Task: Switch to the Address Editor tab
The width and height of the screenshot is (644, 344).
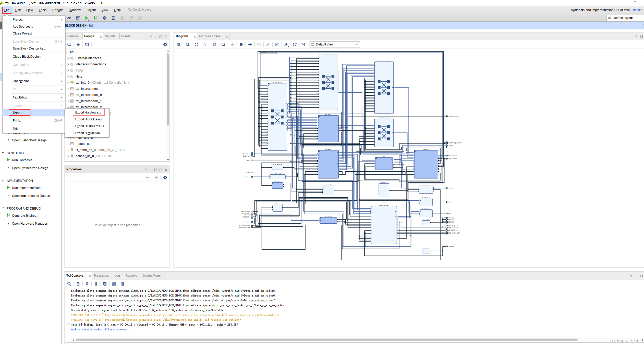Action: [x=209, y=36]
